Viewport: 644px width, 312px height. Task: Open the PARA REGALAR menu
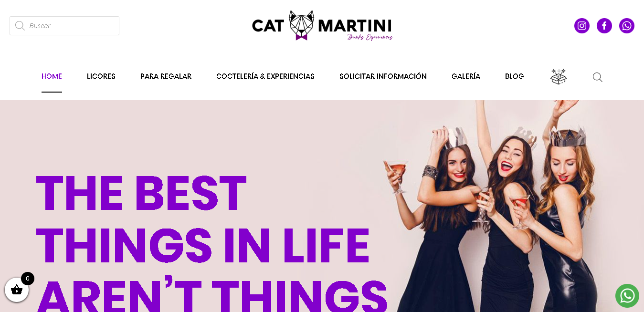(166, 76)
